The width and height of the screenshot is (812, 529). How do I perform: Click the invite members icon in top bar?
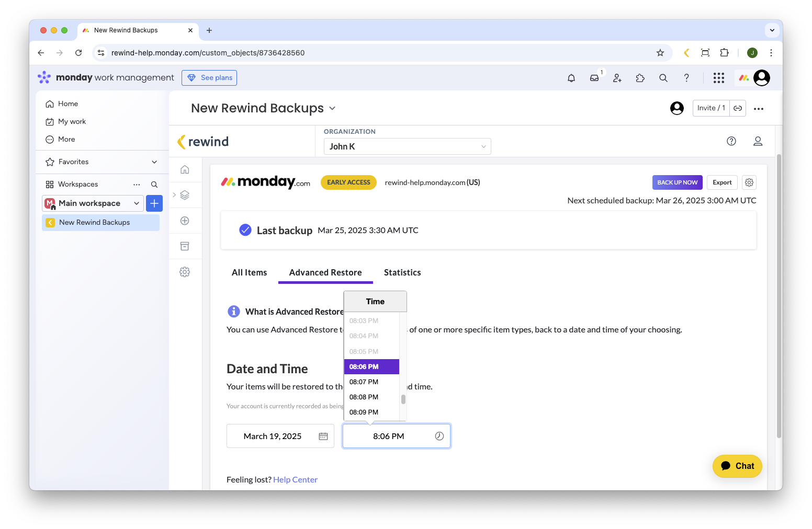[x=617, y=78]
